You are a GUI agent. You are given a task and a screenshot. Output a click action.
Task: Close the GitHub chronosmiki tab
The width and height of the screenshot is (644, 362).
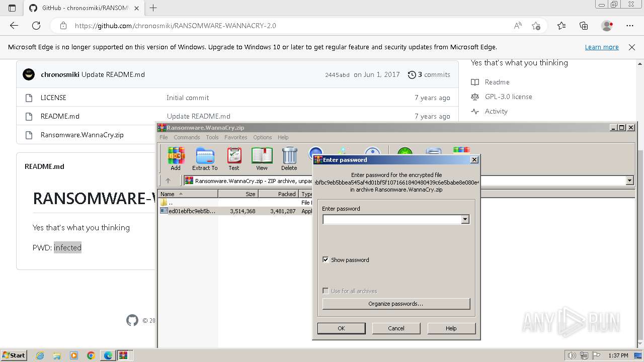(x=137, y=8)
